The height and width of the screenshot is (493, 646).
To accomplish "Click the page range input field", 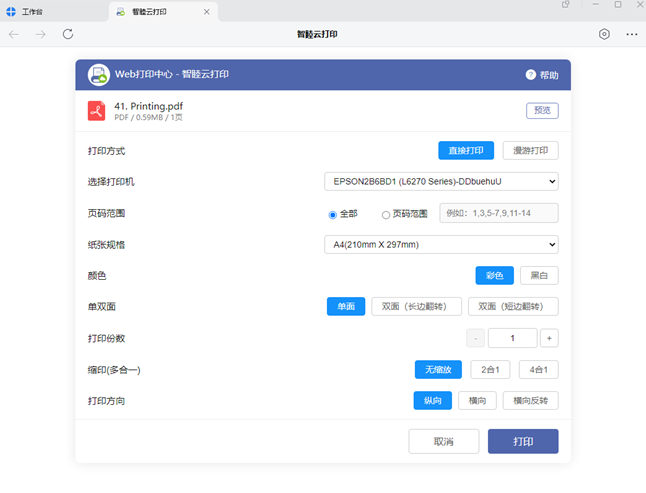I will point(499,213).
